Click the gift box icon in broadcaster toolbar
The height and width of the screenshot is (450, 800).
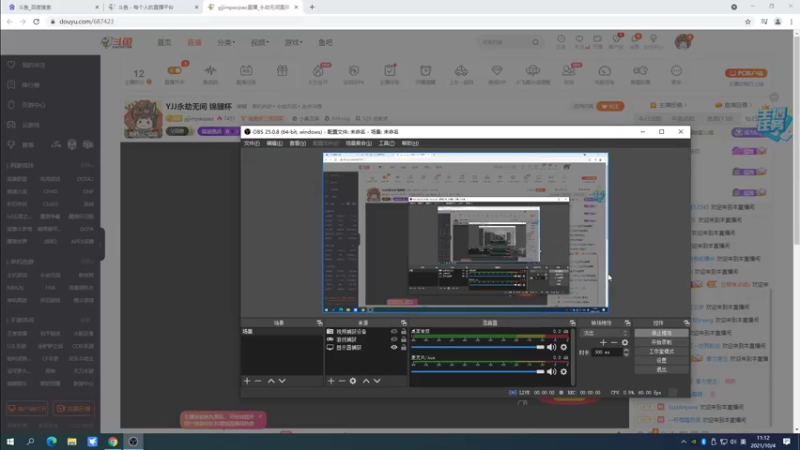click(x=282, y=71)
